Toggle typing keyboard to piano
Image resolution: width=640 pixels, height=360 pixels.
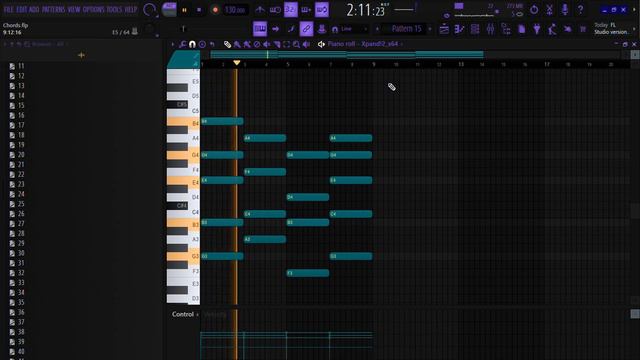(x=260, y=29)
